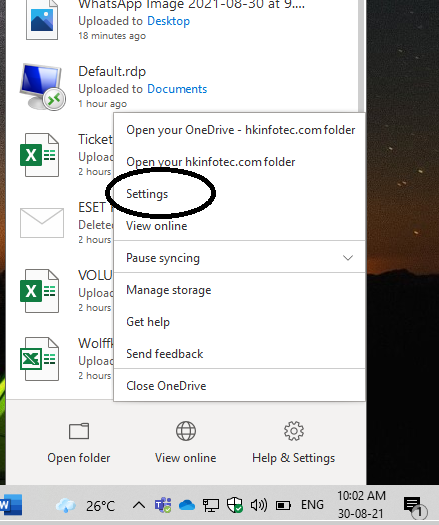Select Send feedback

click(239, 354)
